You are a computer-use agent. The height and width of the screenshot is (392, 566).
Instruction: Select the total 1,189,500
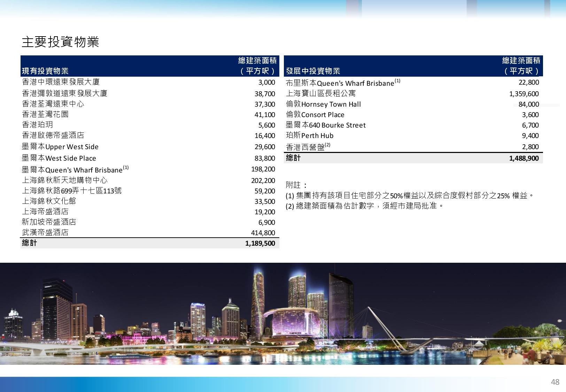[260, 243]
